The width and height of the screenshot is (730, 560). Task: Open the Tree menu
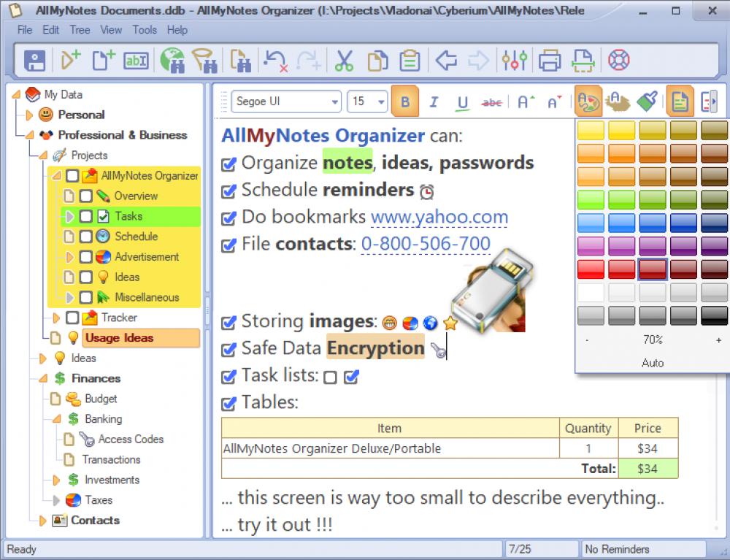click(80, 30)
